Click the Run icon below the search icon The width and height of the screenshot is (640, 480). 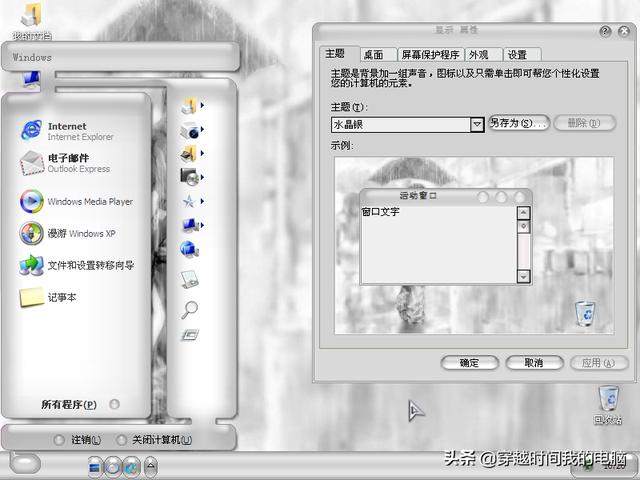(190, 335)
